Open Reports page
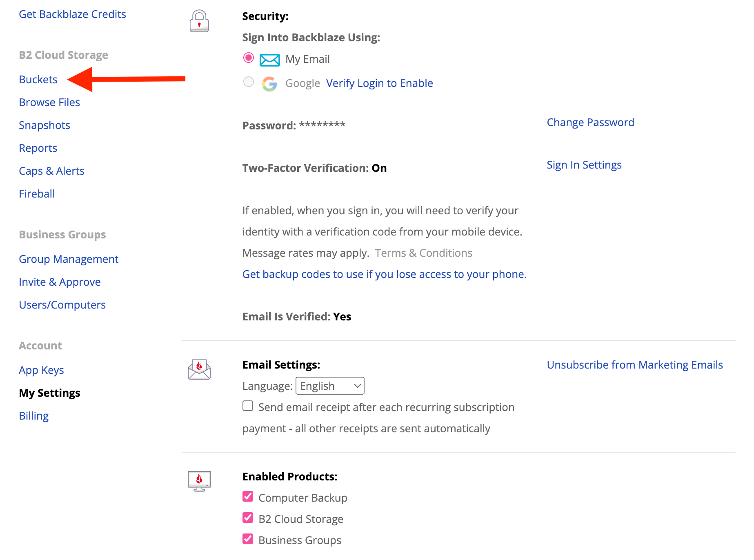754x560 pixels. 38,148
